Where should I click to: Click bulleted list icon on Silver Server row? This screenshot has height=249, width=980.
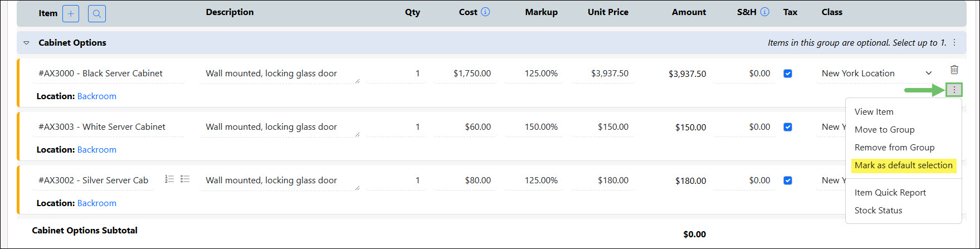pos(185,179)
